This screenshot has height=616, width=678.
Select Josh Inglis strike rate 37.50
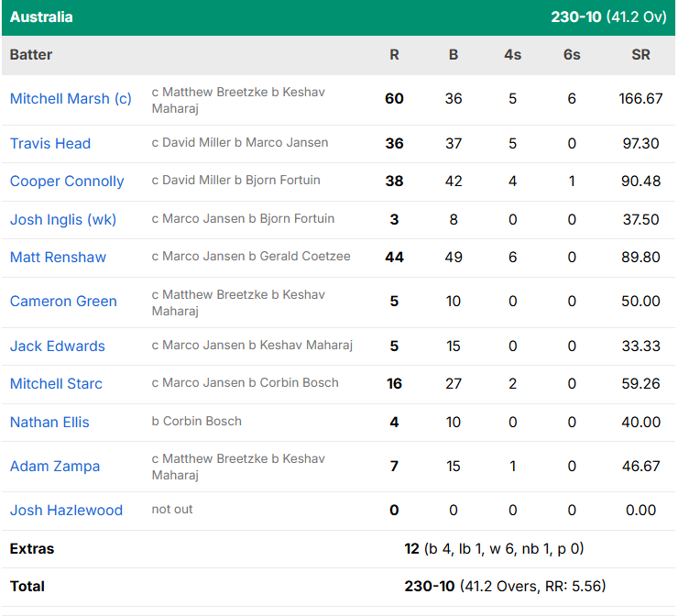click(640, 220)
